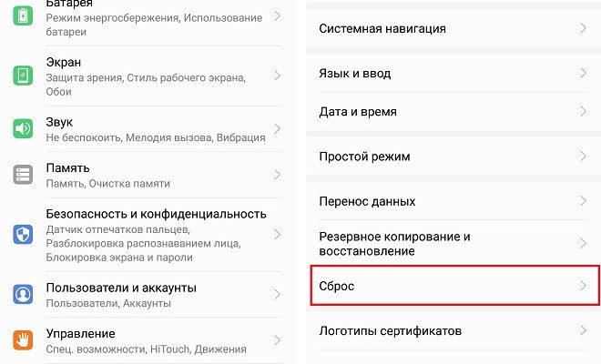Open Логотипы сертификатов entry
Viewport: 601px width, 364px height.
click(391, 330)
